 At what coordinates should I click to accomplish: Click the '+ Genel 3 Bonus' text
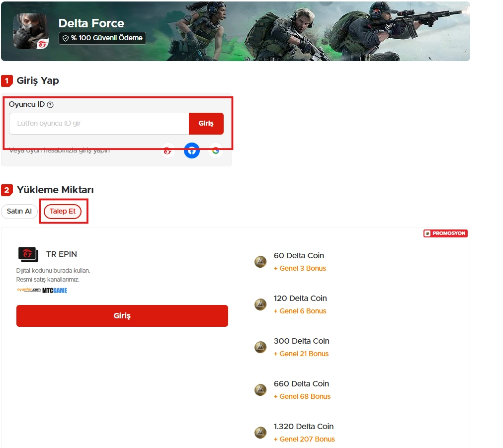point(300,268)
